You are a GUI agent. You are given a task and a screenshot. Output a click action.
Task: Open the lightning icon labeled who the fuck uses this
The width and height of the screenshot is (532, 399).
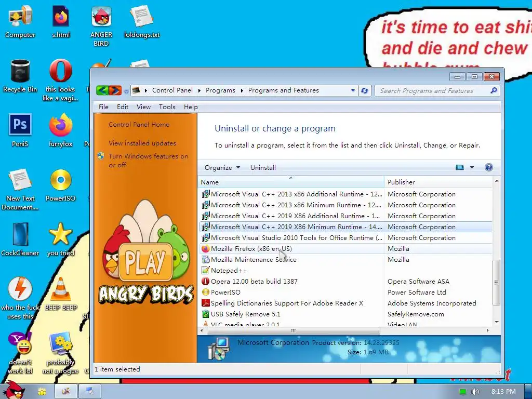tap(20, 298)
